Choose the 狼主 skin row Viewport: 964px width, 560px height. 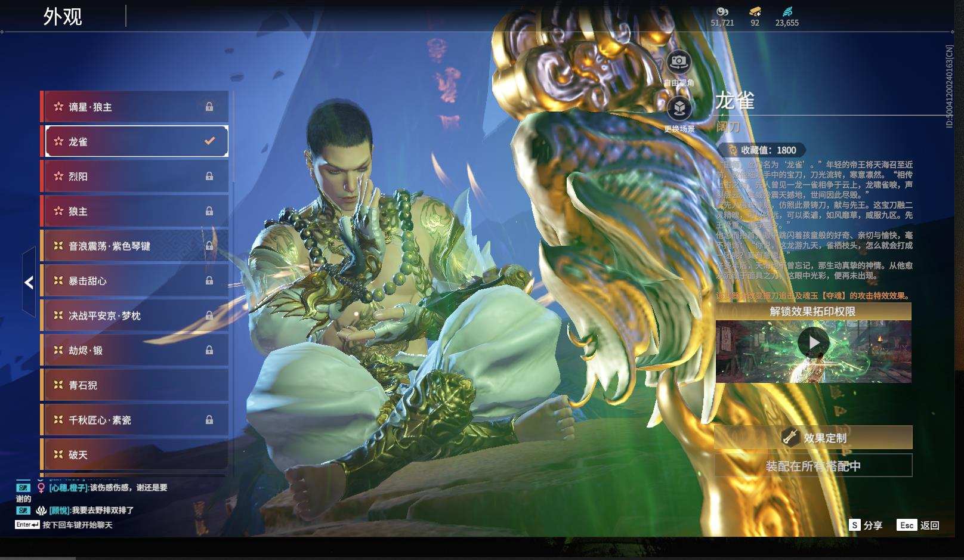135,211
